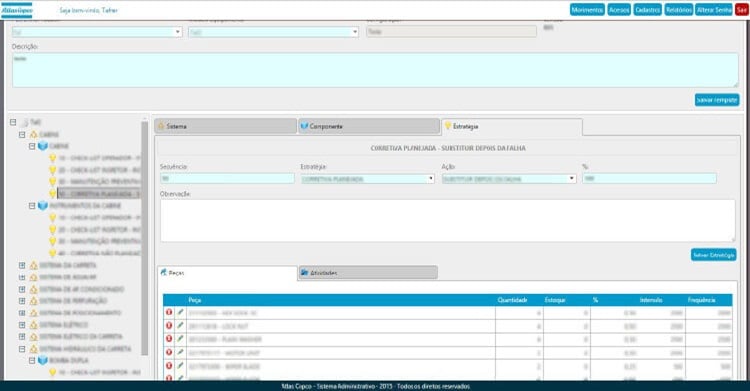Click light bulb icon of 40 - CORRETIVA NÃO PLANEJADA

(x=53, y=253)
